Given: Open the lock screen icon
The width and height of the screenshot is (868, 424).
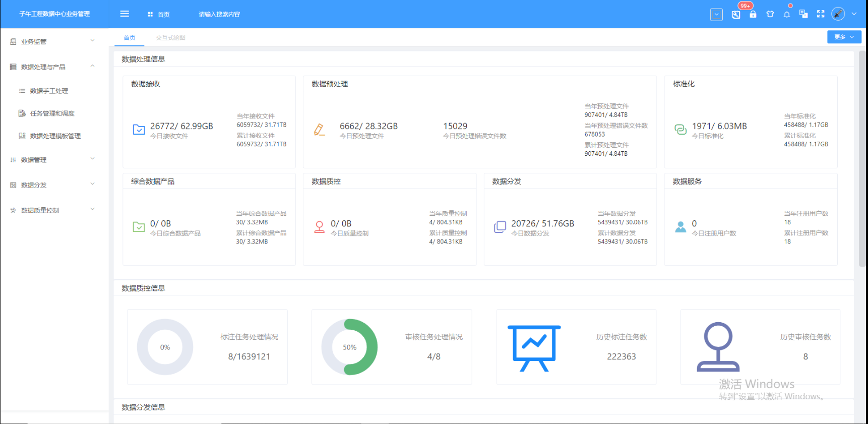Looking at the screenshot, I should pos(753,15).
